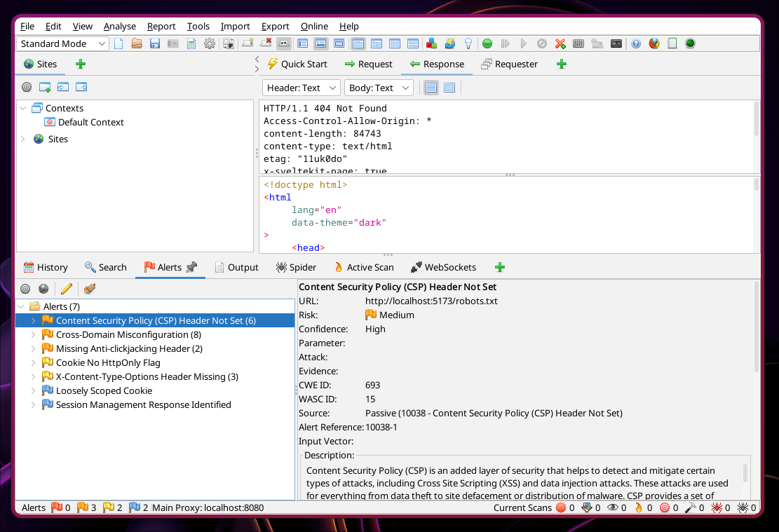Click the Session Properties sheet icon

coord(191,43)
